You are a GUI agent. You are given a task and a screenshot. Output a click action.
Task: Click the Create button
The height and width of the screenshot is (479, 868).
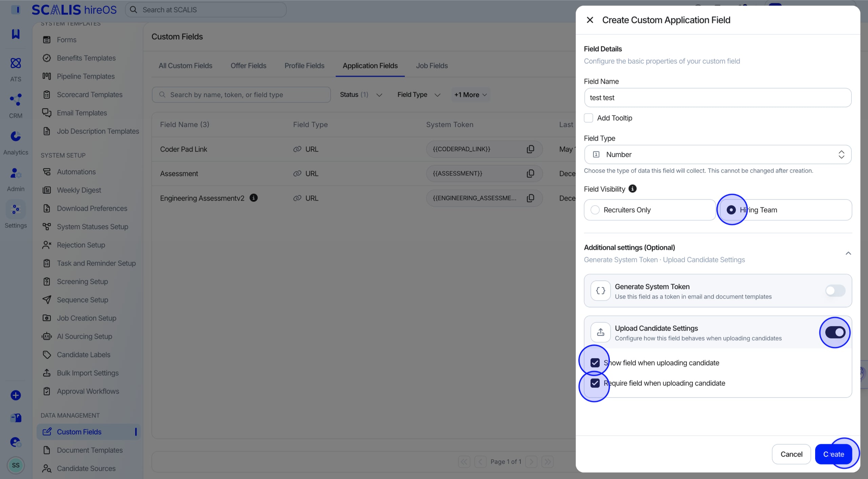833,454
